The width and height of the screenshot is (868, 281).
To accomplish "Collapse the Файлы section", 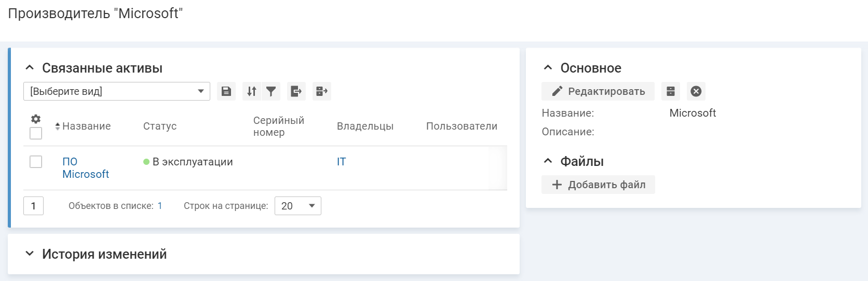I will pos(548,161).
